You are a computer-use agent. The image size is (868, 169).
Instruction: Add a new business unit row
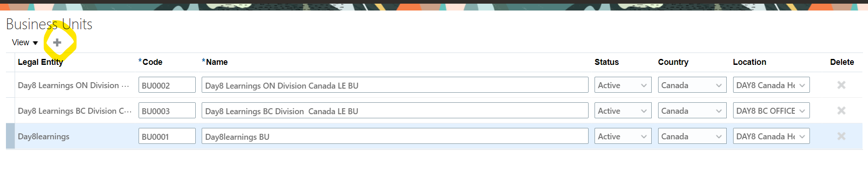[57, 42]
